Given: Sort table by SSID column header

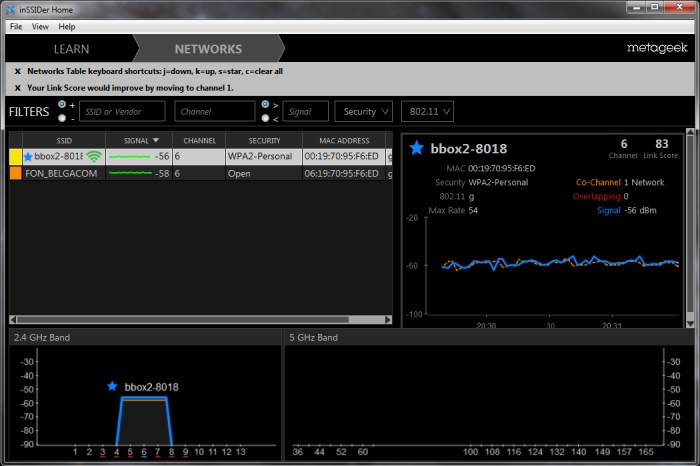Looking at the screenshot, I should [x=64, y=141].
